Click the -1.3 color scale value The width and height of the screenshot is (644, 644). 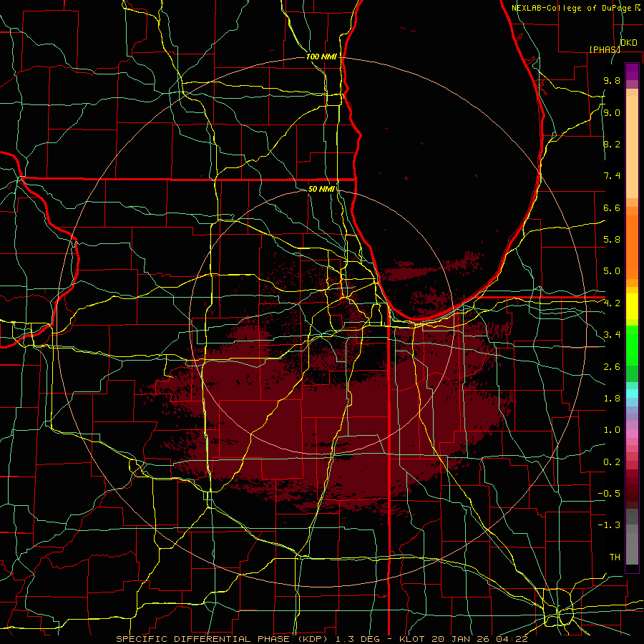(x=609, y=525)
